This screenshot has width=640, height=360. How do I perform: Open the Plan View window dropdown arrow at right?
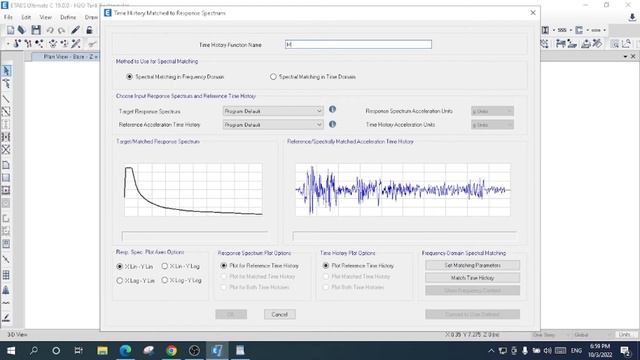click(625, 56)
